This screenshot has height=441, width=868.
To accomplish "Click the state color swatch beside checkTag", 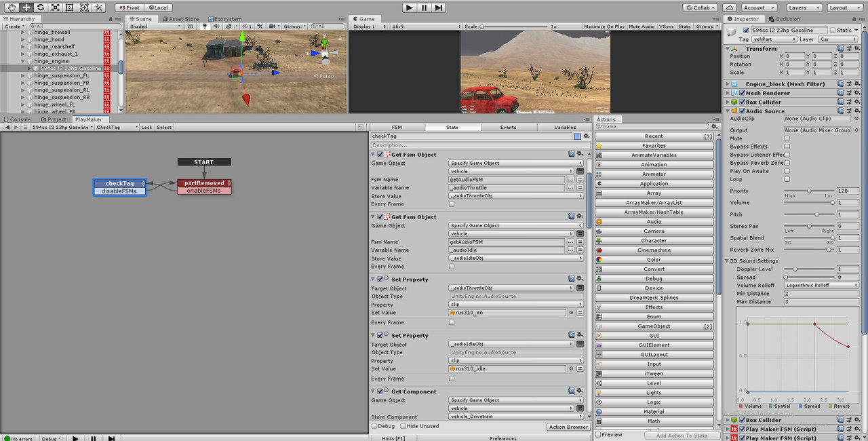I will click(577, 136).
